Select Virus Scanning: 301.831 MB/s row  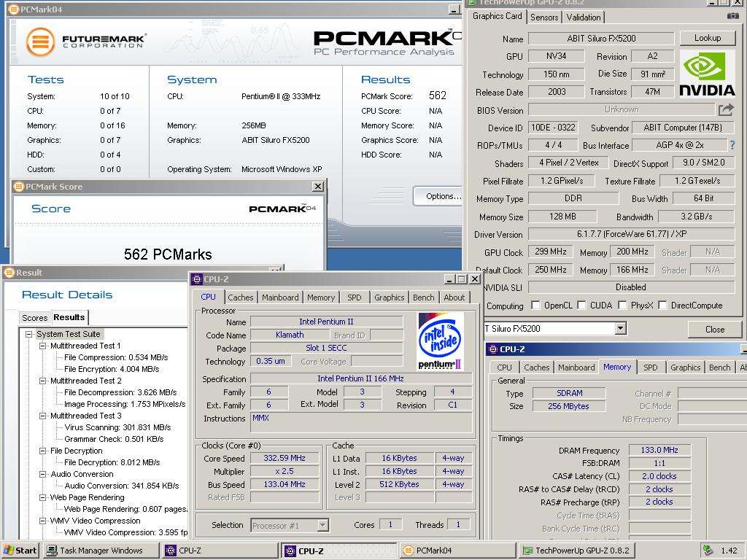coord(117,427)
